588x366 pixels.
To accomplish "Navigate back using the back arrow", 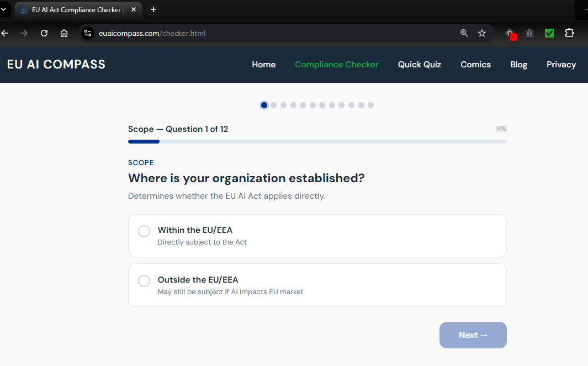I will coord(5,33).
